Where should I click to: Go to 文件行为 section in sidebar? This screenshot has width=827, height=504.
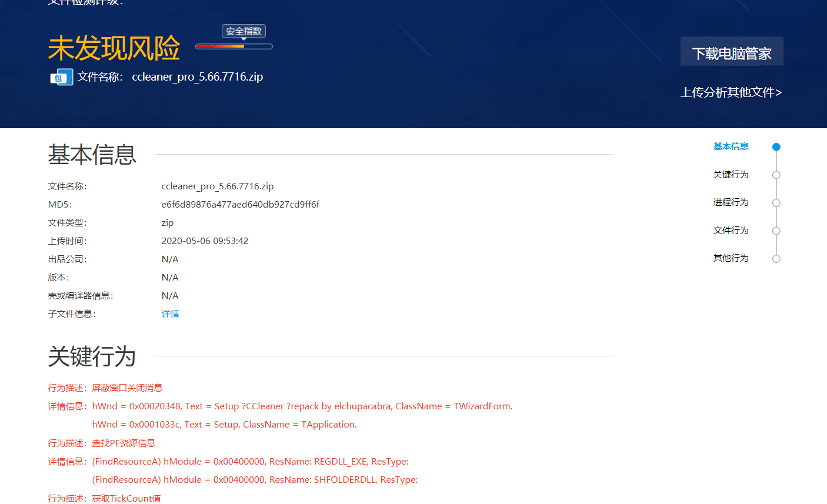pyautogui.click(x=731, y=231)
